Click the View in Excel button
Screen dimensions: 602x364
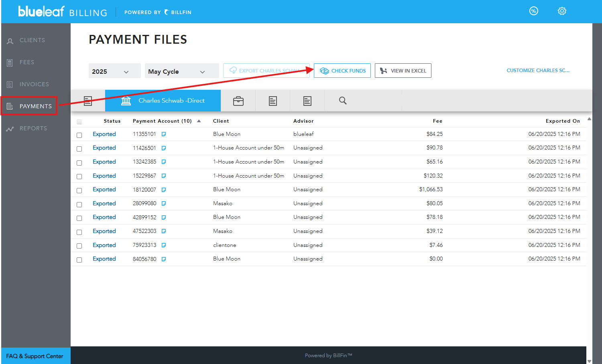coord(403,71)
